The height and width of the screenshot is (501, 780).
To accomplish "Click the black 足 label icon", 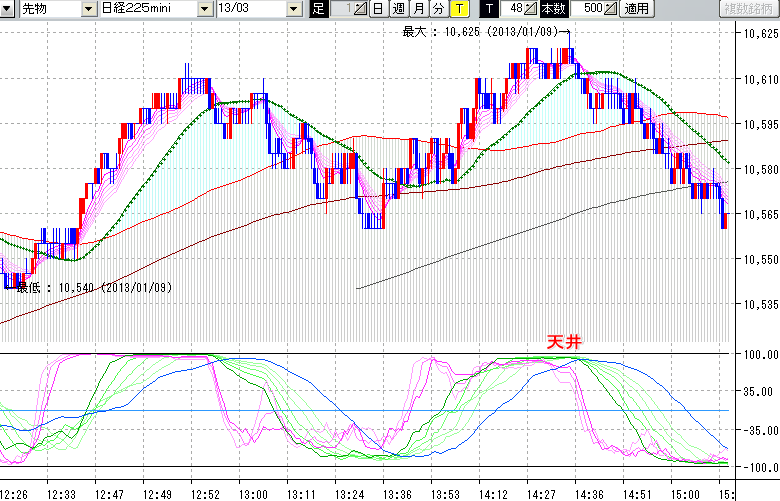I will point(318,9).
